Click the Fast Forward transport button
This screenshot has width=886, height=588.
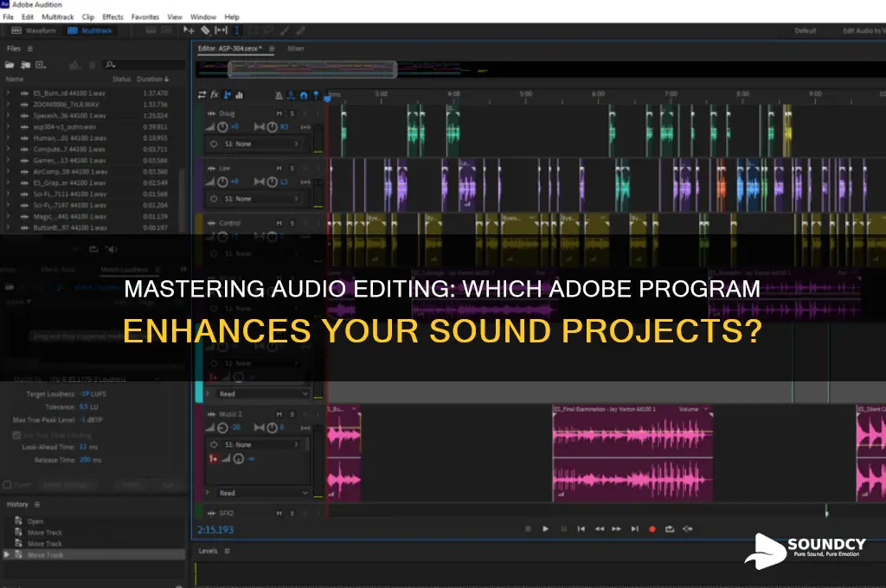[x=616, y=529]
